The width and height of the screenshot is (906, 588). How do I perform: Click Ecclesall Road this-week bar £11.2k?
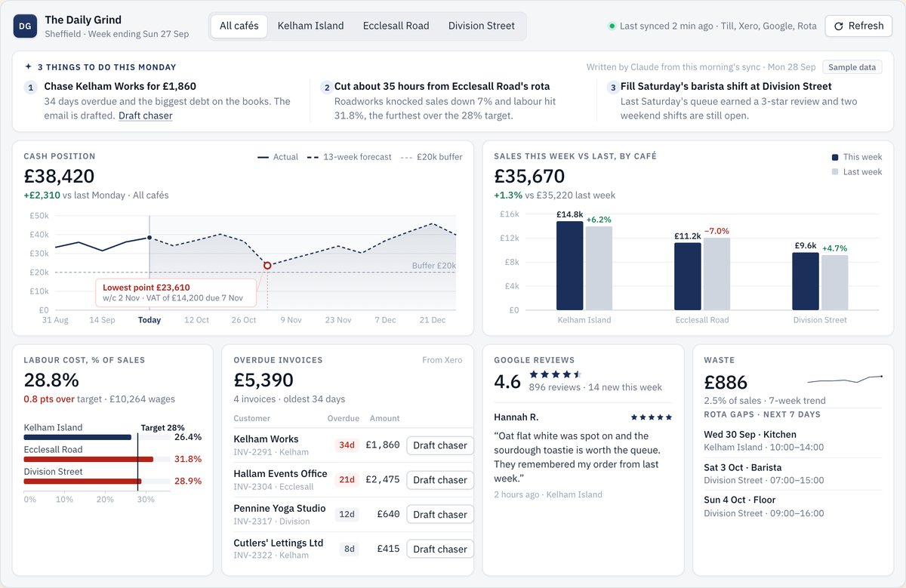[687, 276]
